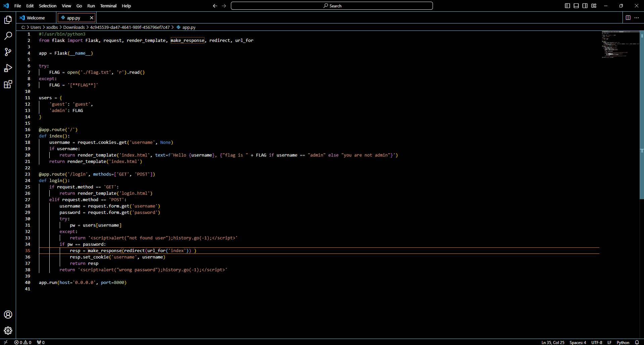644x345 pixels.
Task: Change the UTF-8 encoding setting
Action: 597,342
